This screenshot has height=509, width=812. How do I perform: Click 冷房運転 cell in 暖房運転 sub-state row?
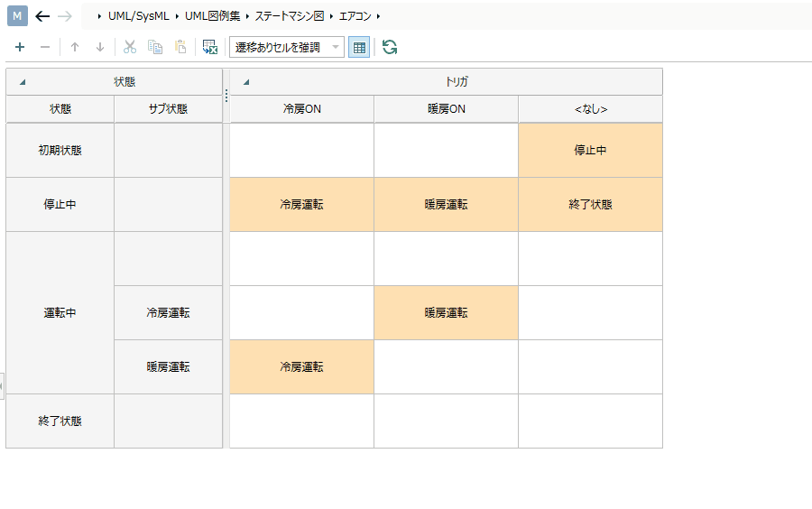point(302,367)
